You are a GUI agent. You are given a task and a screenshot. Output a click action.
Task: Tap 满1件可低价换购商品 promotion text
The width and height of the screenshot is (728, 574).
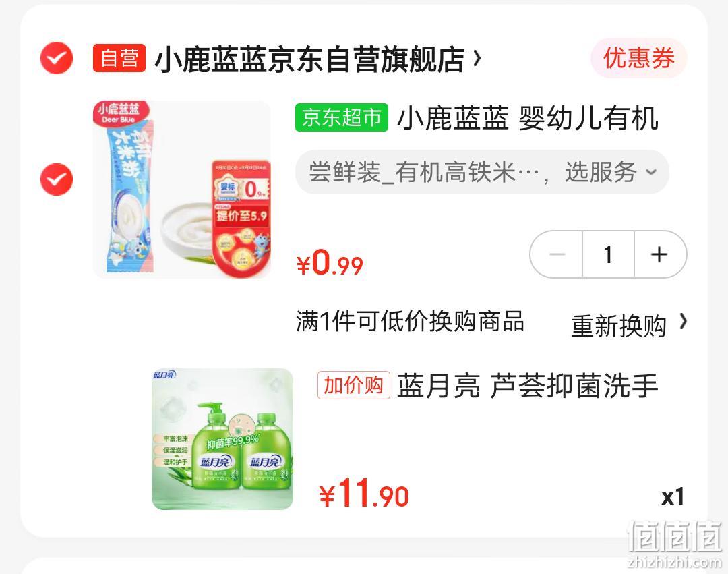pos(411,321)
